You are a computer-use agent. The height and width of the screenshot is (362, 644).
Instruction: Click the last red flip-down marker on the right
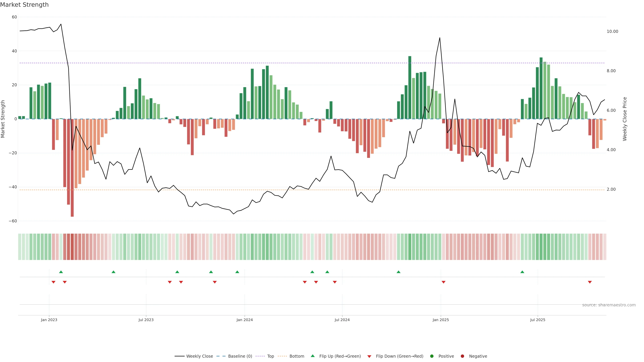(590, 282)
